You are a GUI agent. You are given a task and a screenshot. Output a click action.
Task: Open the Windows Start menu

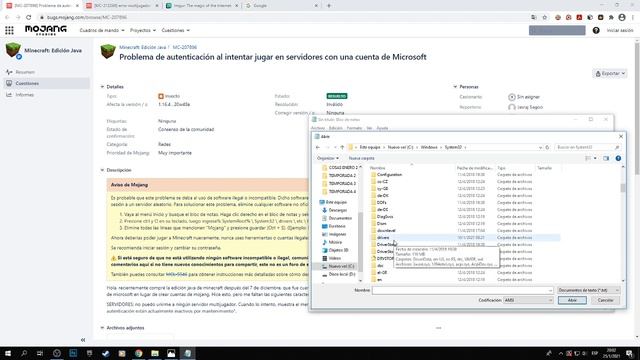pyautogui.click(x=8, y=353)
